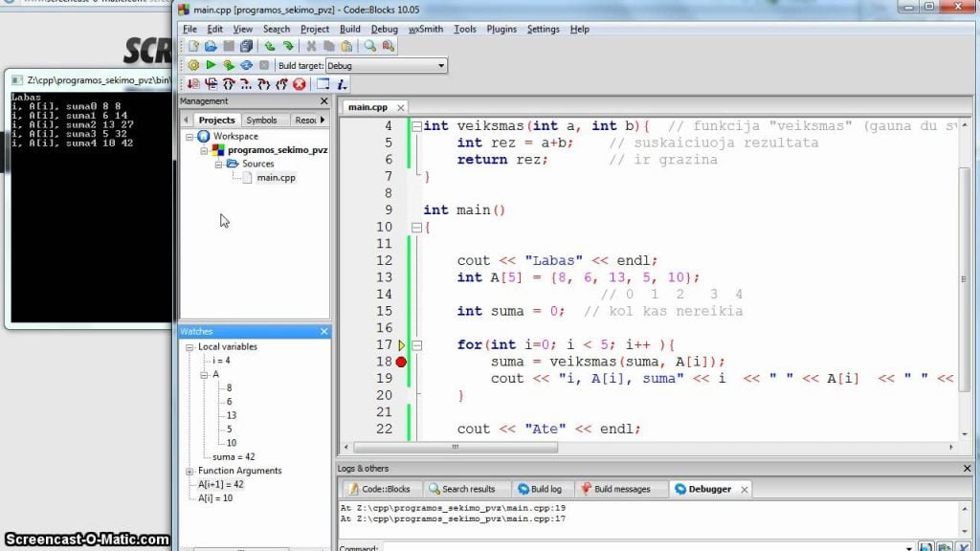
Task: Click the New file toolbar icon
Action: coord(193,46)
